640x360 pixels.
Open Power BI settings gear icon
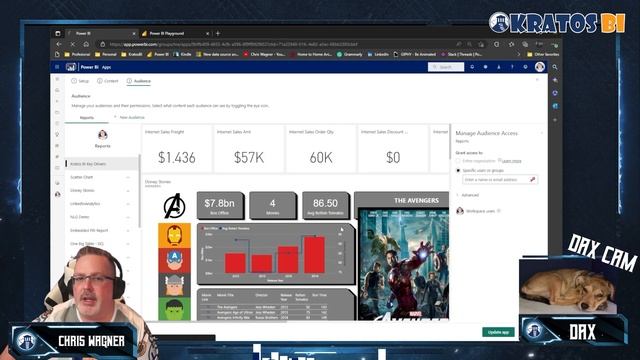485,67
